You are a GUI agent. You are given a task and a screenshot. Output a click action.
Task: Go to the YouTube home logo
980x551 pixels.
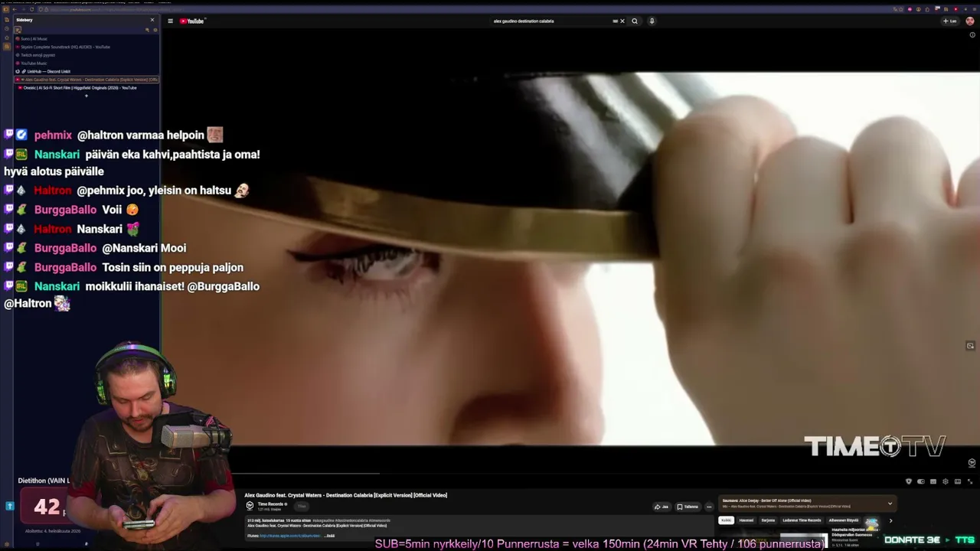point(192,21)
